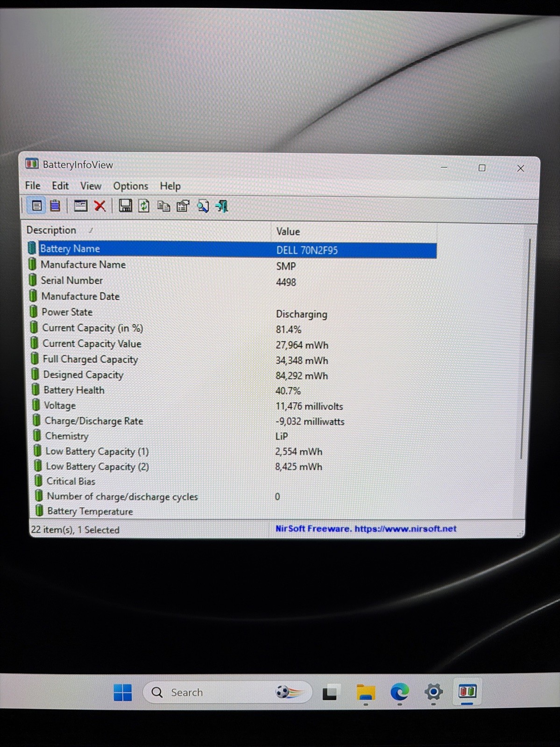Open Task View from the taskbar
This screenshot has width=560, height=747.
[x=330, y=692]
